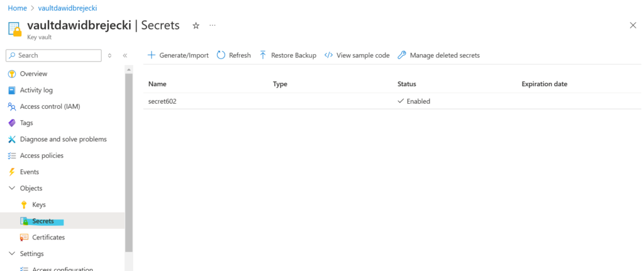Image resolution: width=644 pixels, height=271 pixels.
Task: Click the Restore Backup upload arrow icon
Action: point(263,55)
